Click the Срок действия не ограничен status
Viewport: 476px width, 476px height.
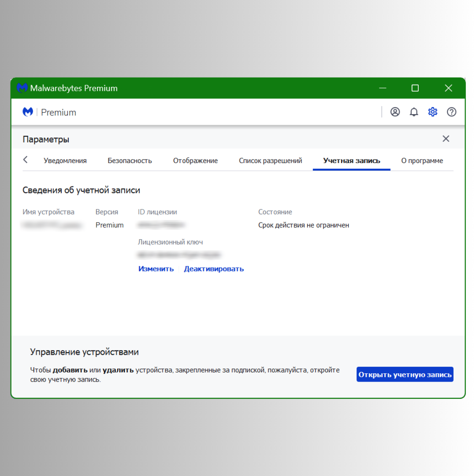pos(304,225)
